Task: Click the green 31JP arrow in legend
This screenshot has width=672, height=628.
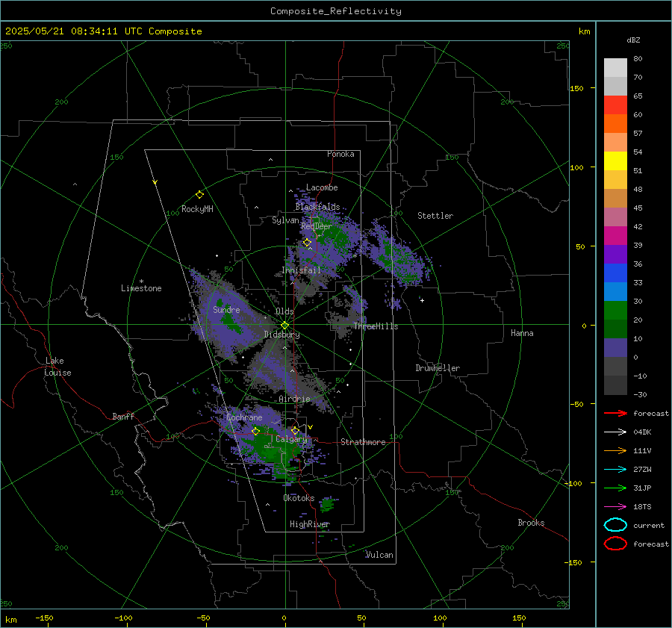Action: (x=615, y=488)
